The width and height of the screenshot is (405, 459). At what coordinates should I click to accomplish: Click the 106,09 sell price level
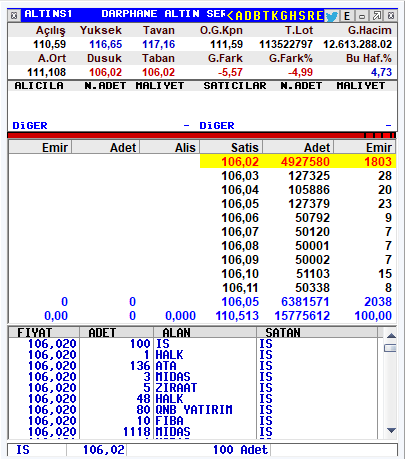[x=240, y=260]
